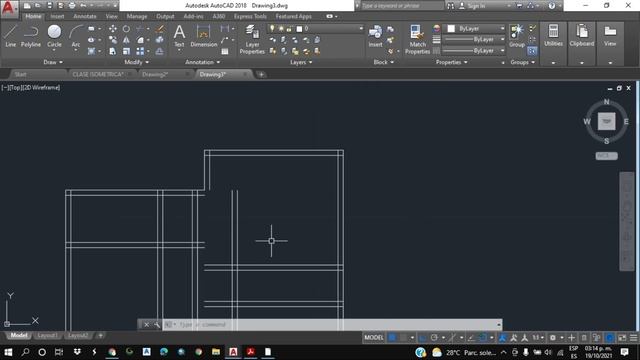Toggle hardware acceleration blue circle icon
Image resolution: width=640 pixels, height=360 pixels.
pyautogui.click(x=609, y=338)
